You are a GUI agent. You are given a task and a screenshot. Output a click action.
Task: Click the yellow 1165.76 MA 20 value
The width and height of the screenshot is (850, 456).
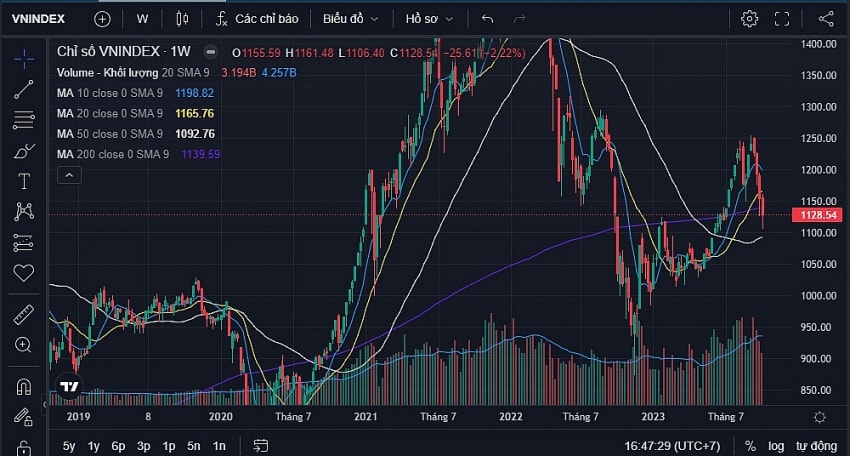tap(195, 114)
